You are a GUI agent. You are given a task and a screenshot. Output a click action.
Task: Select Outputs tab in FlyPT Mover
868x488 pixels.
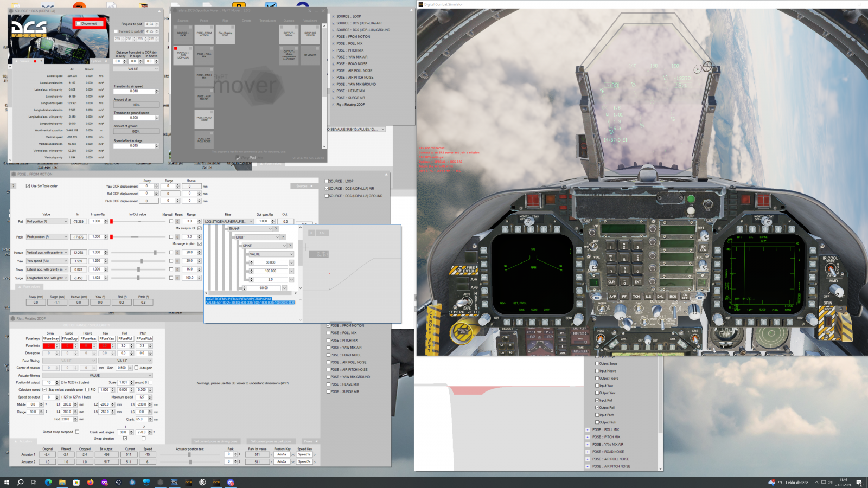tap(289, 21)
